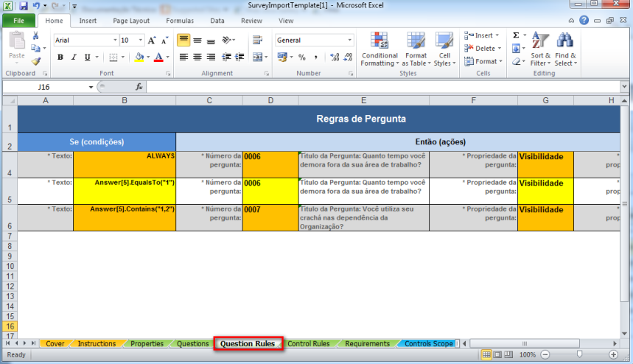Click the Cut scissors icon

point(35,36)
